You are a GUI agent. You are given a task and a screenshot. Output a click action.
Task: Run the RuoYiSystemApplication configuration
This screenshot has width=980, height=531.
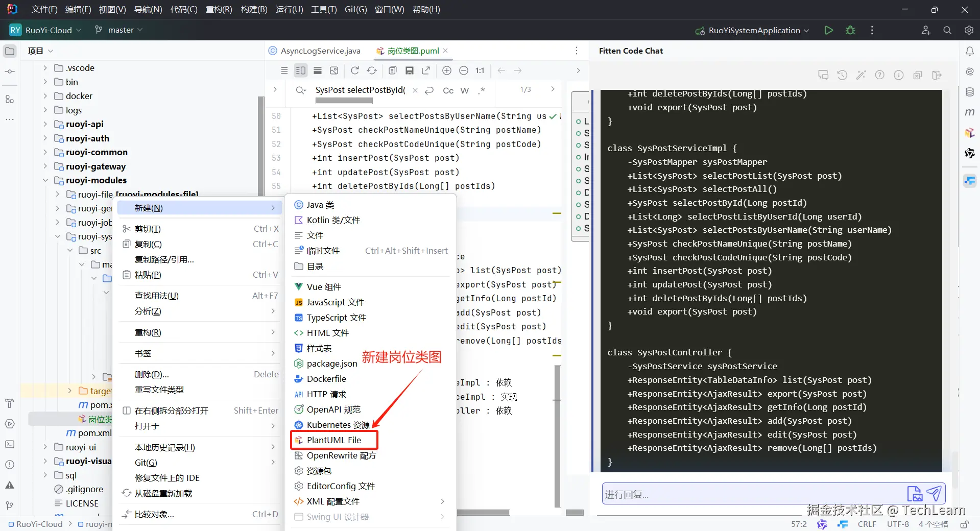[828, 30]
